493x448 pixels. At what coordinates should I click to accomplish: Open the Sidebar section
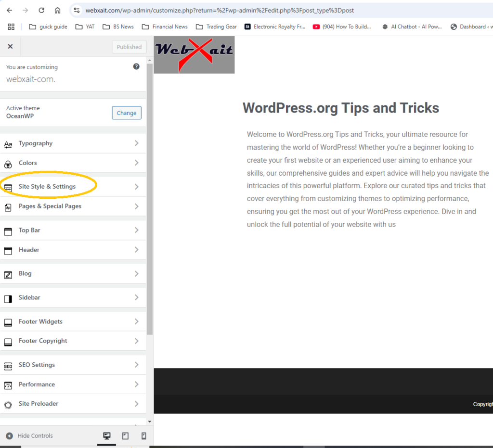(x=73, y=297)
